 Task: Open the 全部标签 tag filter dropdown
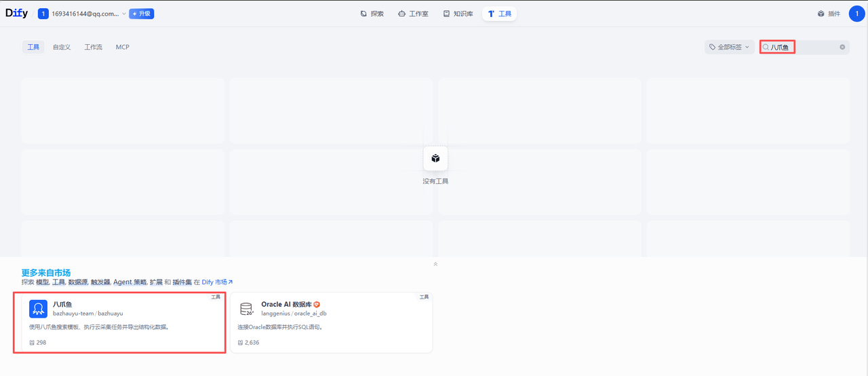pos(729,47)
